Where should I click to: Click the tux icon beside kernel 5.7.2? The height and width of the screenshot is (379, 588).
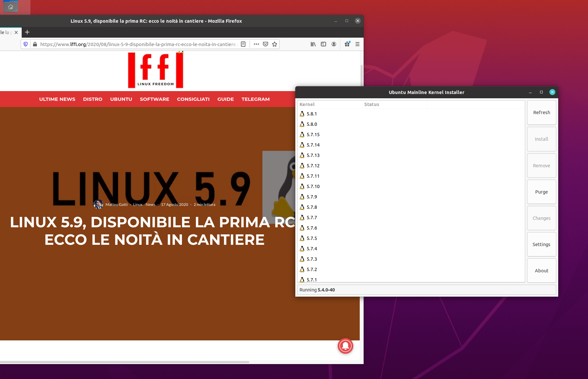click(x=302, y=269)
